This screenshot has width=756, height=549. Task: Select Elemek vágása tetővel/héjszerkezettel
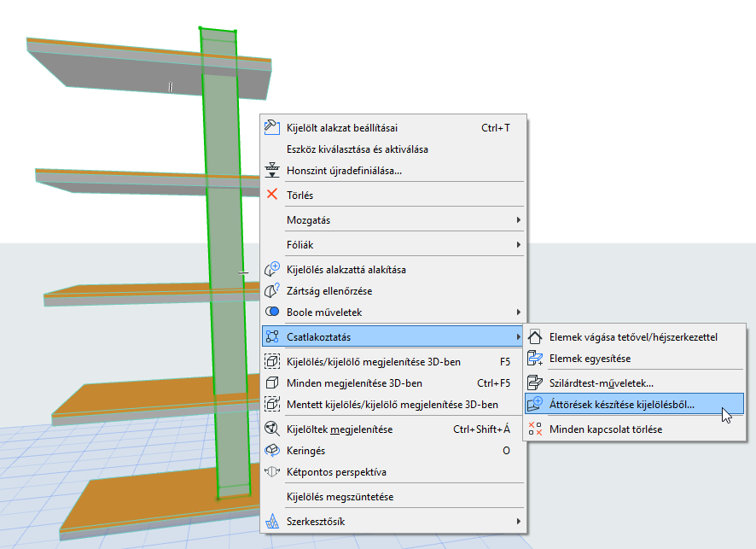[x=634, y=336]
